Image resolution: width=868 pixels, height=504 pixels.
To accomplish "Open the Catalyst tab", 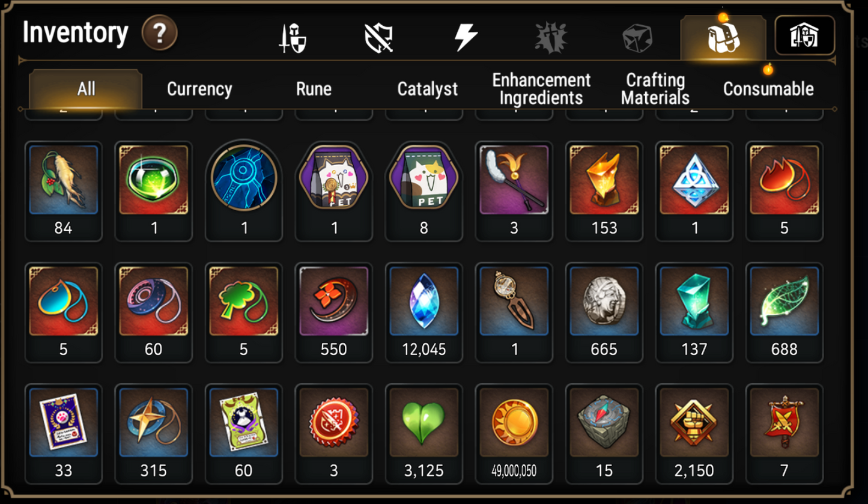I will point(428,89).
